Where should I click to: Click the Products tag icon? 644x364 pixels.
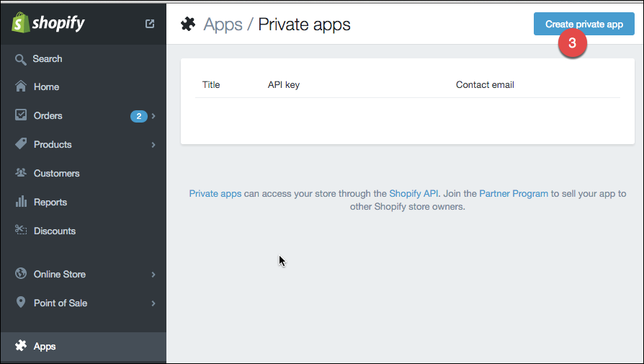[x=21, y=143]
